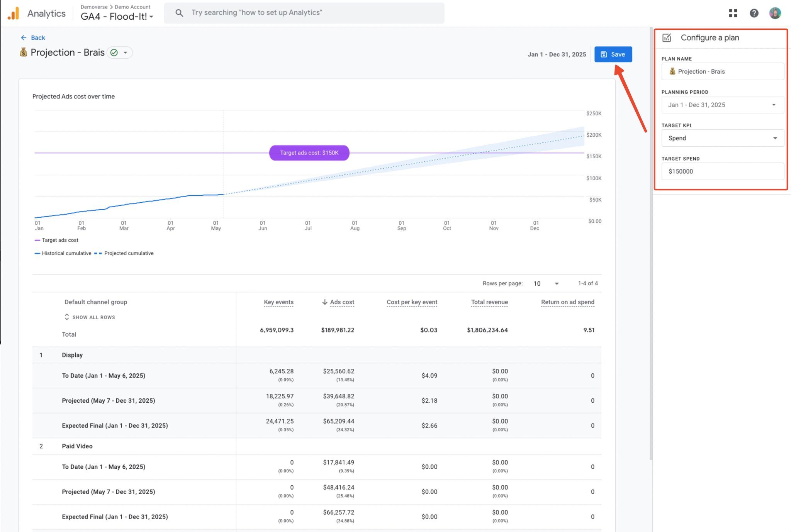The height and width of the screenshot is (532, 791).
Task: Click the green plan status checkmark
Action: [114, 53]
